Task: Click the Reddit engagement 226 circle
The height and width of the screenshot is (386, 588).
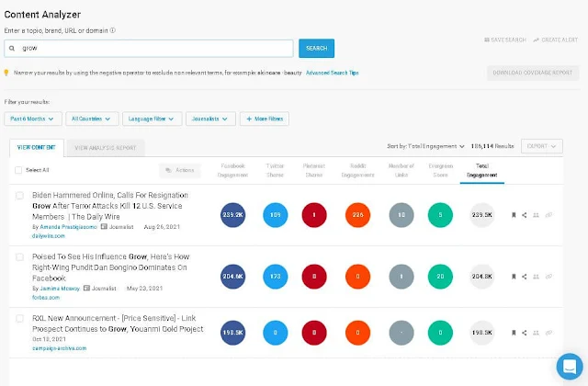Action: (357, 215)
